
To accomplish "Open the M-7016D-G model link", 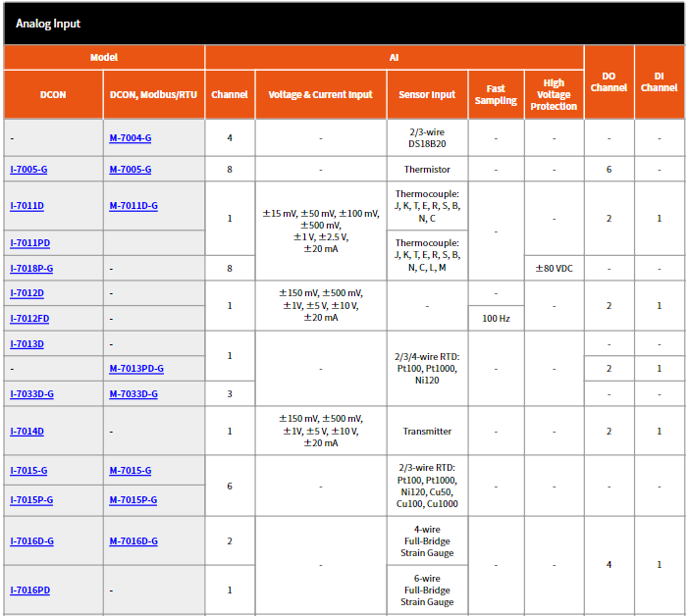I will pos(133,541).
